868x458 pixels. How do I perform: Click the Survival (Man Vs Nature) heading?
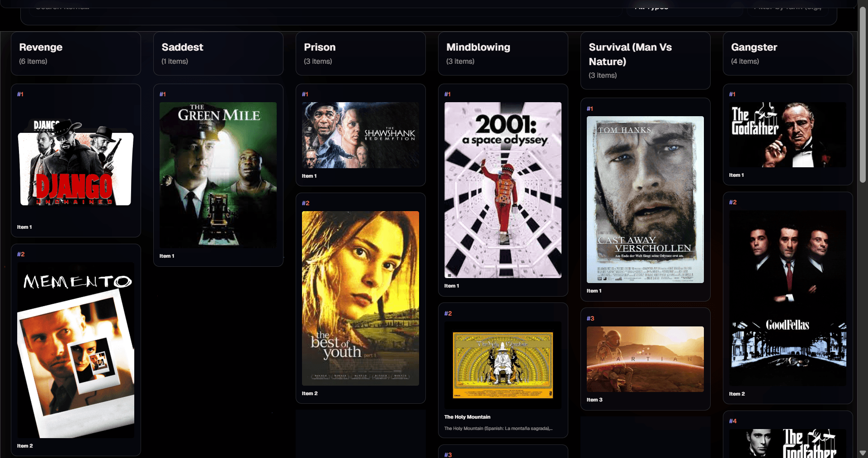point(630,54)
